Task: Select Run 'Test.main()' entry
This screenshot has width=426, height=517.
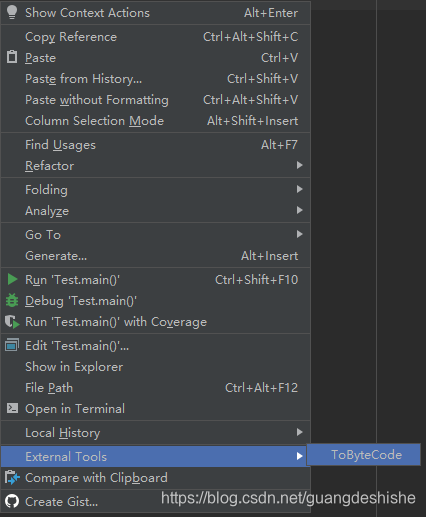Action: tap(156, 280)
